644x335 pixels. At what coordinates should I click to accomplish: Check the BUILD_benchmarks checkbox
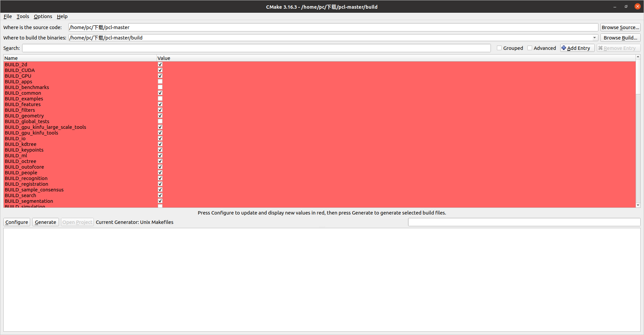(x=160, y=87)
